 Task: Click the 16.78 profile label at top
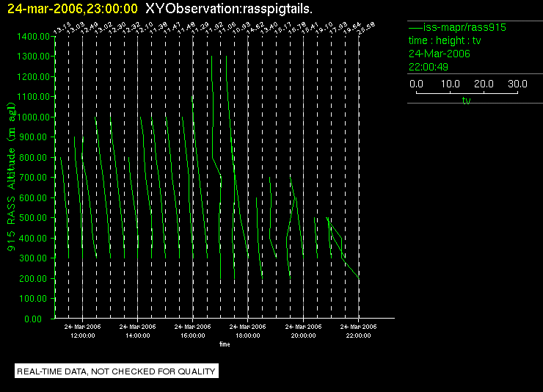[x=297, y=28]
